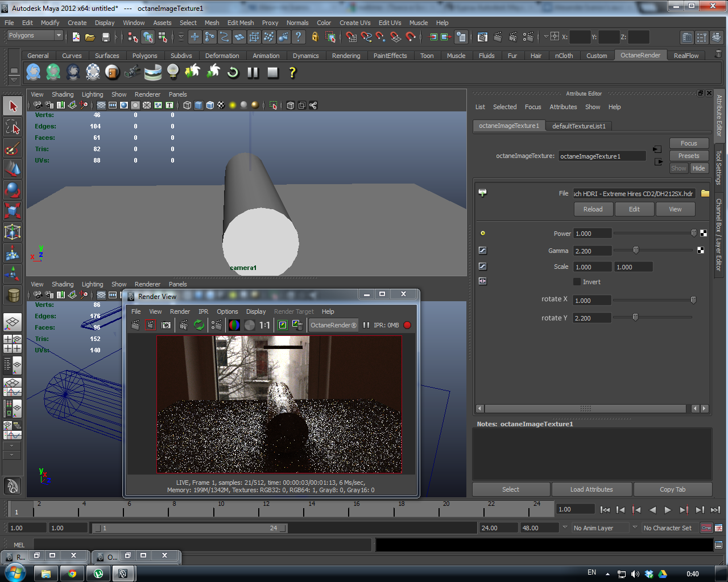Click the Load Attributes button

(591, 489)
